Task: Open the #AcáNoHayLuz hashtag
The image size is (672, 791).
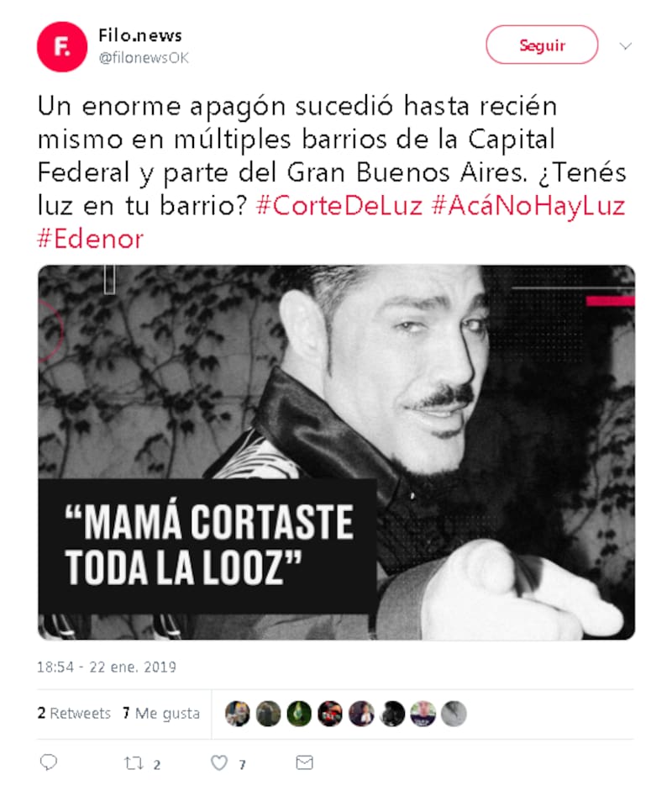Action: [x=529, y=206]
